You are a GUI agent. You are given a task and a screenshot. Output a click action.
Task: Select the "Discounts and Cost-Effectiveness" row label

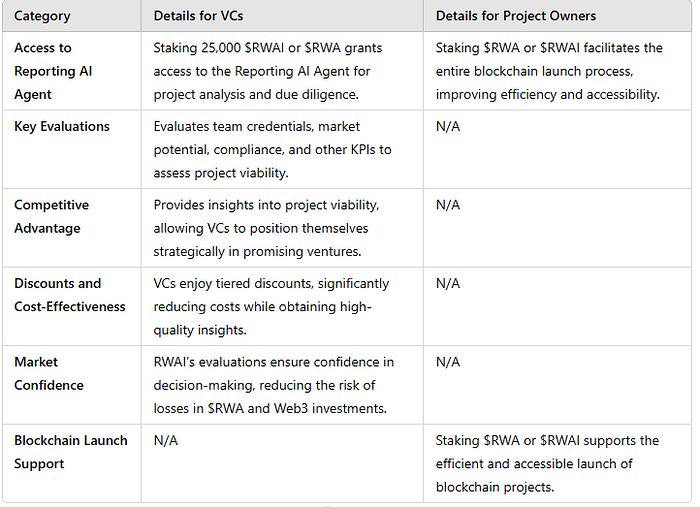pos(69,295)
